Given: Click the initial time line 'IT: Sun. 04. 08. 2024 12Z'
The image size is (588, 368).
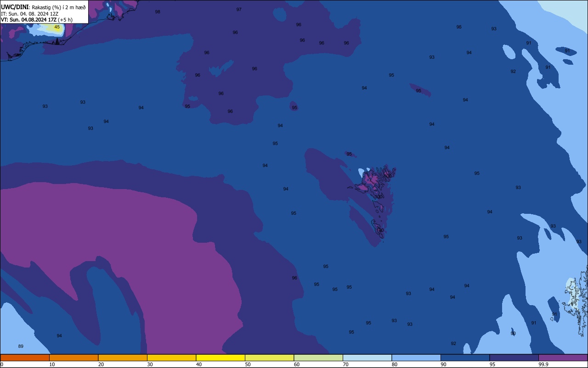Looking at the screenshot, I should pyautogui.click(x=29, y=14).
